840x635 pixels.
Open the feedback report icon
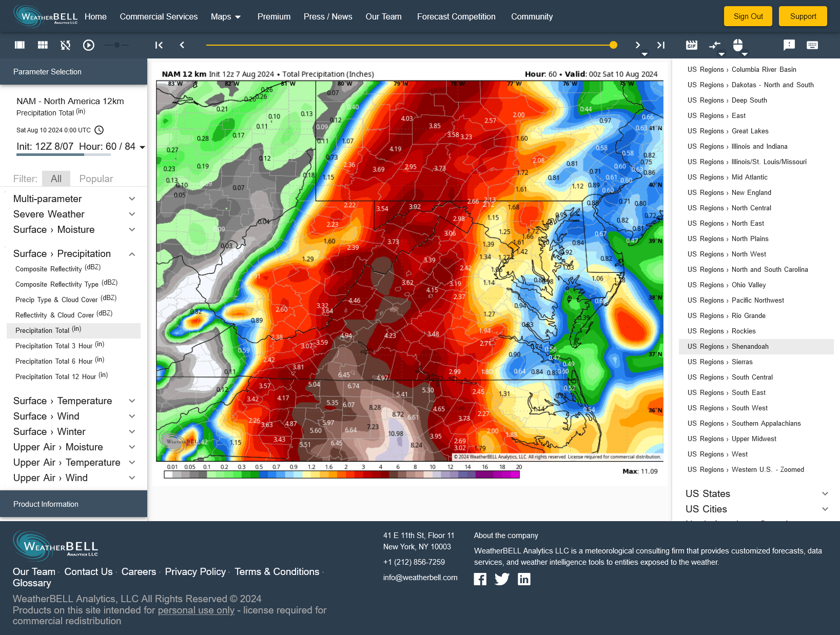789,45
